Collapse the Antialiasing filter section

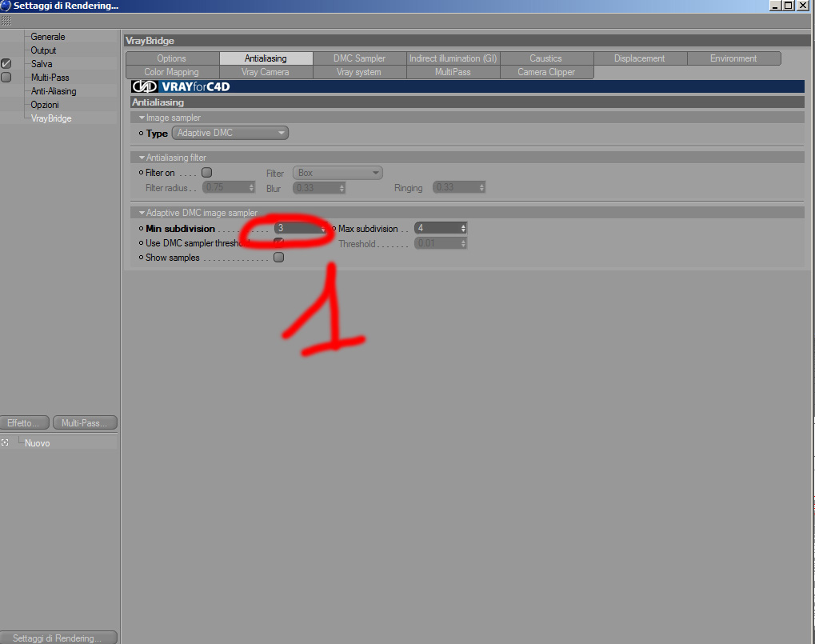pyautogui.click(x=142, y=158)
